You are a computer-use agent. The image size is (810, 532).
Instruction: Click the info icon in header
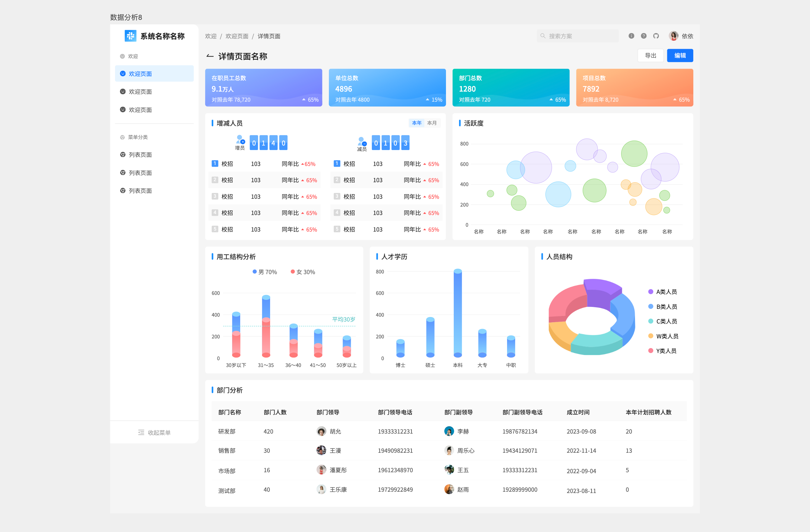(631, 36)
